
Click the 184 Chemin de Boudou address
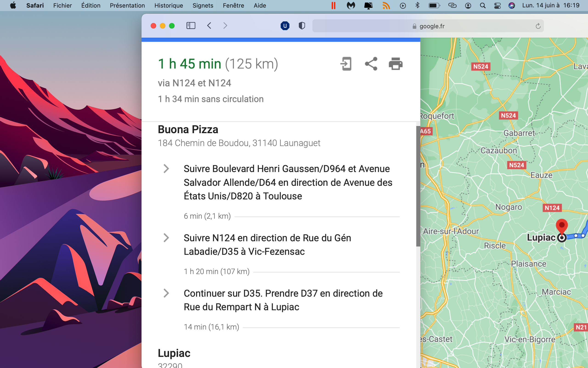239,143
